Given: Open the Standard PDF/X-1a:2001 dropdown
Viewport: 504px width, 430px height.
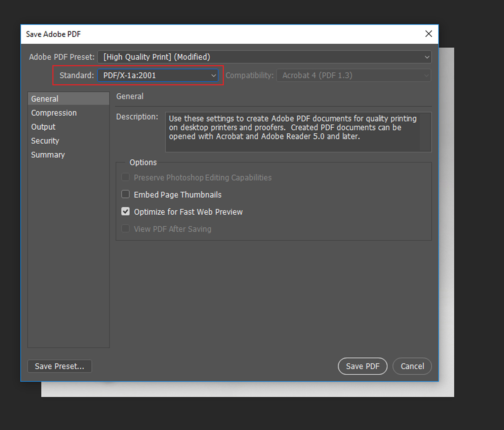Looking at the screenshot, I should pyautogui.click(x=158, y=75).
